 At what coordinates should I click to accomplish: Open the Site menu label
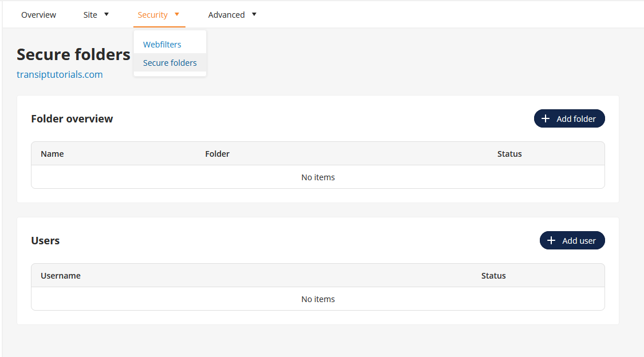click(x=90, y=15)
